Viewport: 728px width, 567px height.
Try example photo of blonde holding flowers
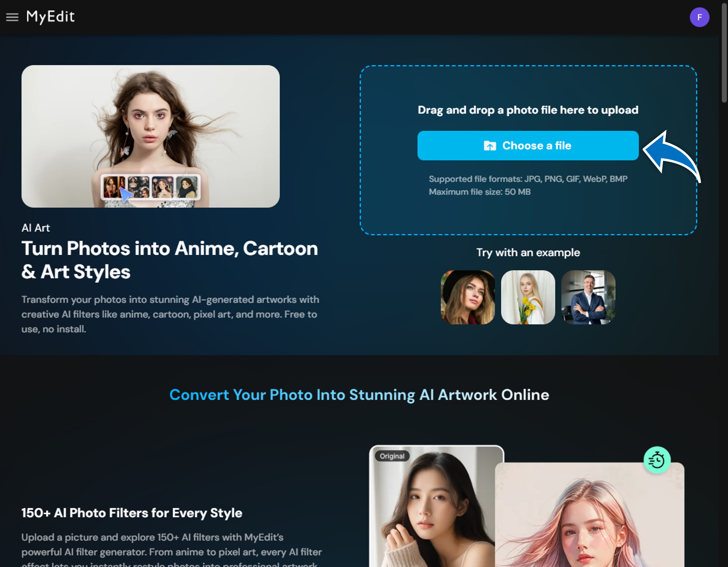pos(528,298)
